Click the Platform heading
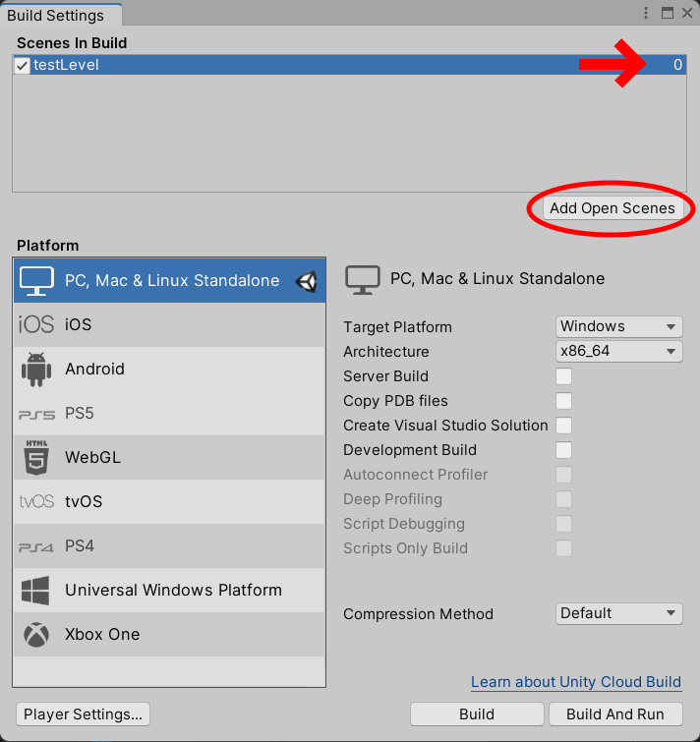This screenshot has width=700, height=742. (48, 246)
